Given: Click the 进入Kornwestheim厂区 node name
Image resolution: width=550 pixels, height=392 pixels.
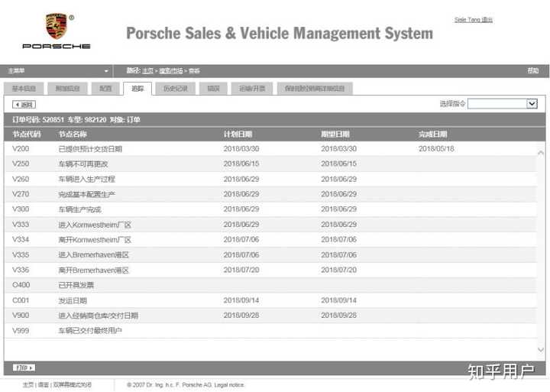Looking at the screenshot, I should (x=95, y=225).
